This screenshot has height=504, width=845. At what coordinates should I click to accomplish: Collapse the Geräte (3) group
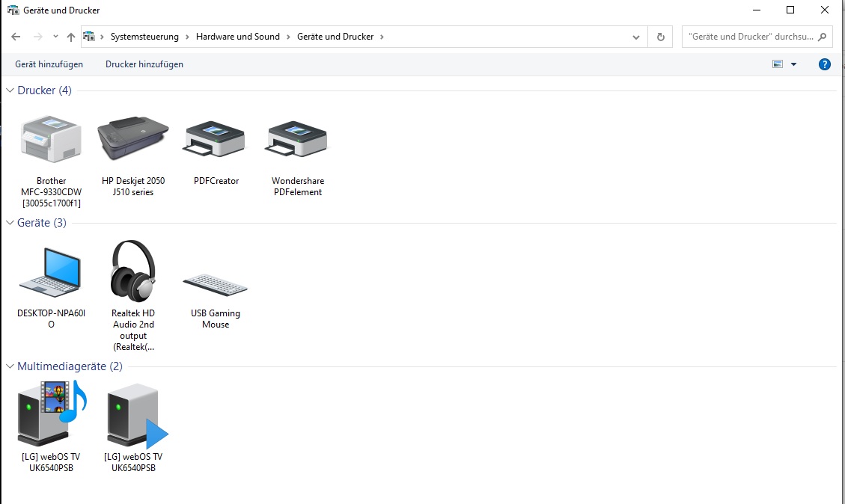coord(10,222)
